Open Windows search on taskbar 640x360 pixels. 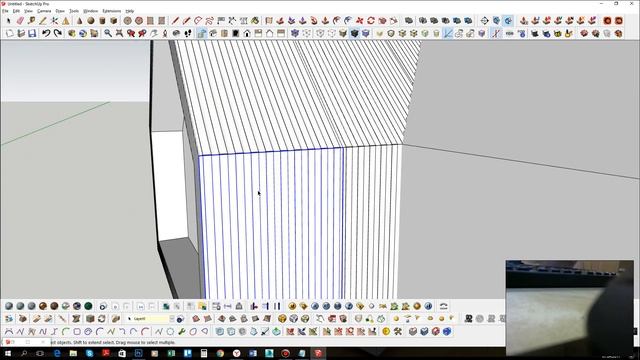tap(24, 353)
